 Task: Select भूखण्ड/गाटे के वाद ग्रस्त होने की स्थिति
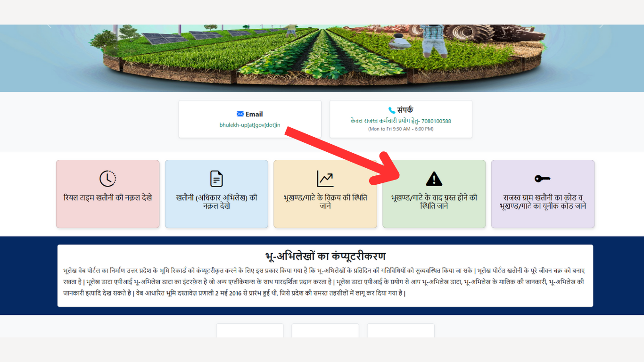click(x=434, y=202)
